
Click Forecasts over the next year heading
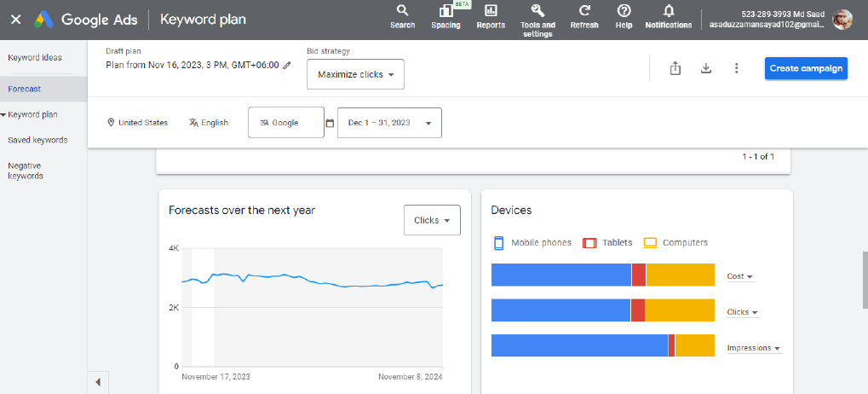pyautogui.click(x=242, y=211)
